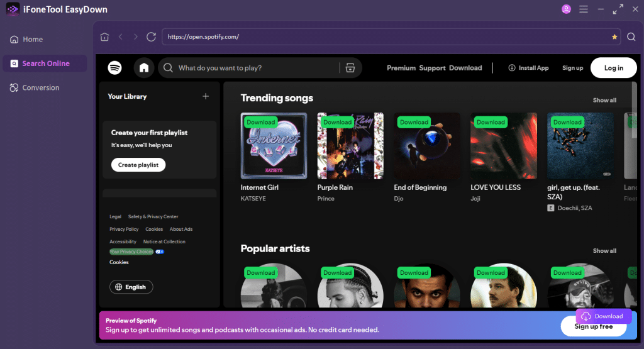Click the browser home icon beside address bar
Image resolution: width=644 pixels, height=349 pixels.
click(x=104, y=37)
